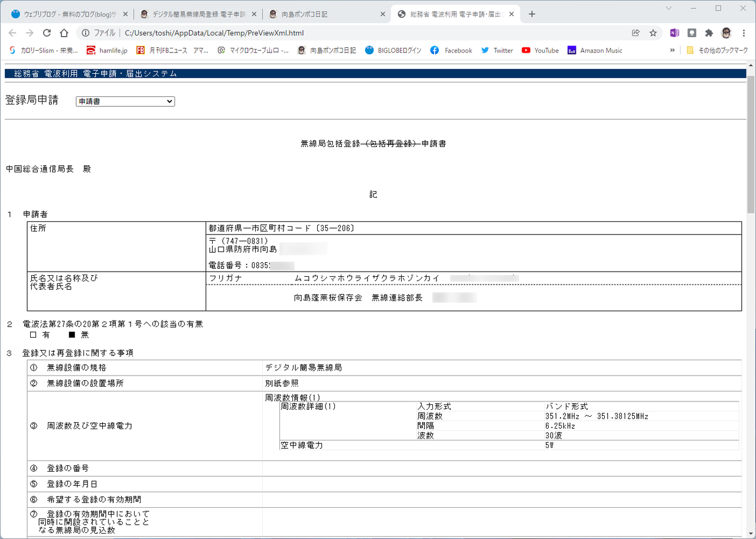Open the その他のブックマーク folder
This screenshot has height=539, width=756.
(717, 51)
